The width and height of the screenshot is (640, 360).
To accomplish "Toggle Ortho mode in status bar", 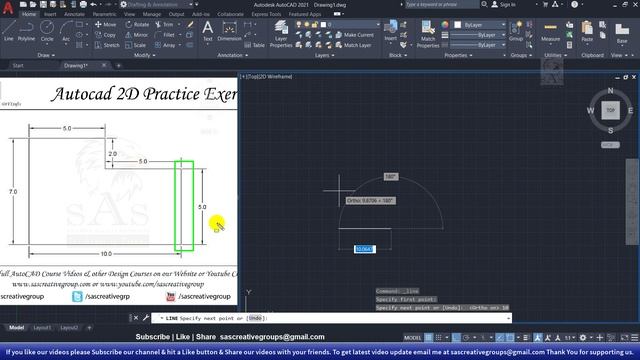I will pyautogui.click(x=456, y=338).
